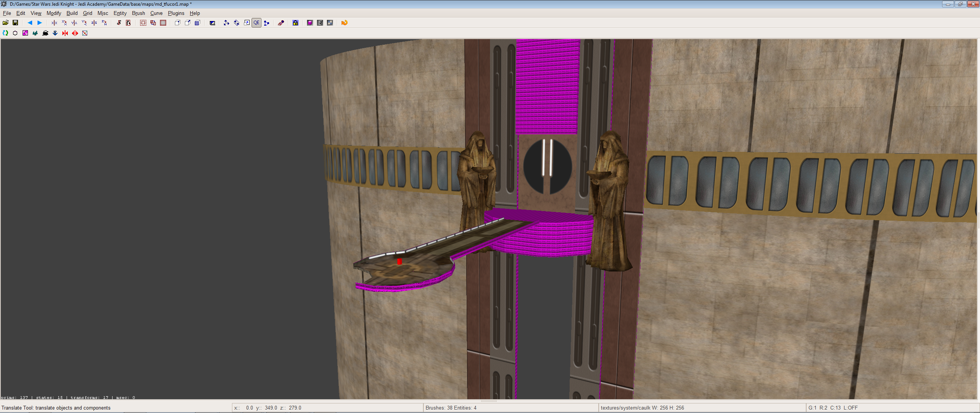
Task: Toggle Texture Lock padlock icon
Action: tap(296, 23)
